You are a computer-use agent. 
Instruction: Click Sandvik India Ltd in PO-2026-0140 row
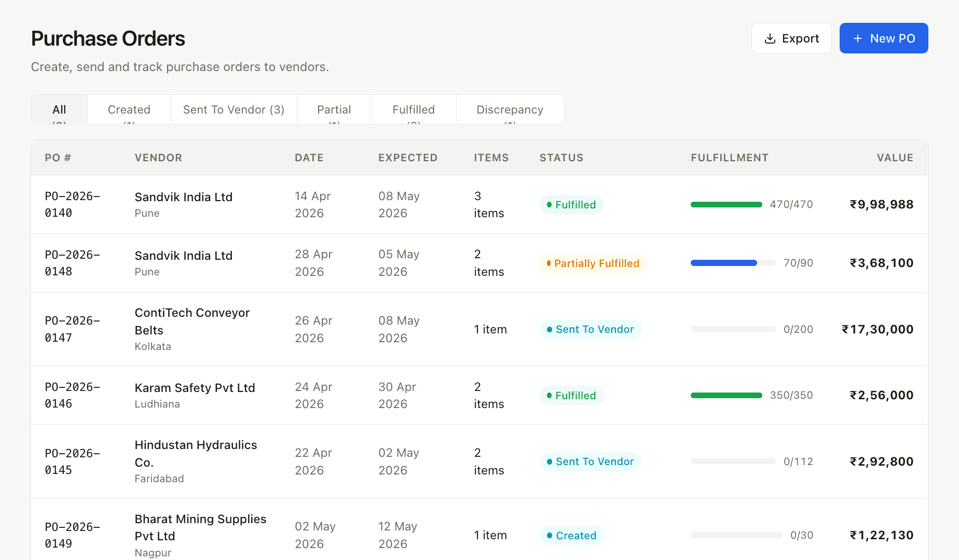click(x=184, y=197)
